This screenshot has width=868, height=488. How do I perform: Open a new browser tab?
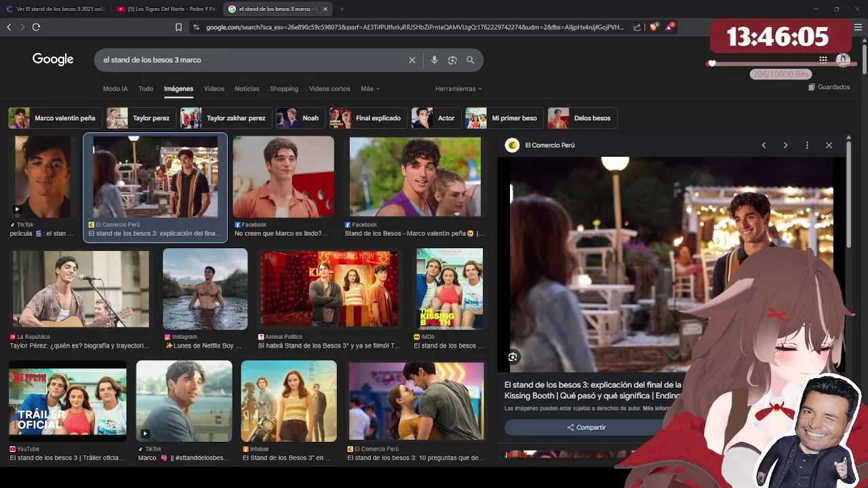(x=342, y=9)
